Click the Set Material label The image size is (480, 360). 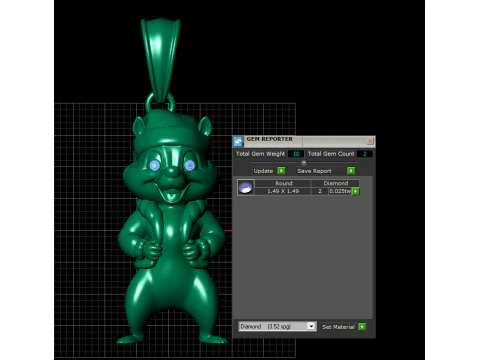pos(338,327)
